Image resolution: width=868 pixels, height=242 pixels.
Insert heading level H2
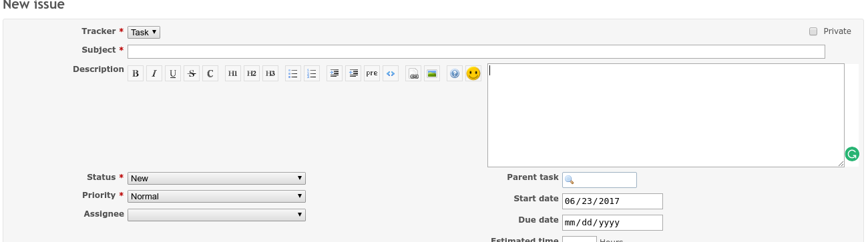tap(252, 74)
